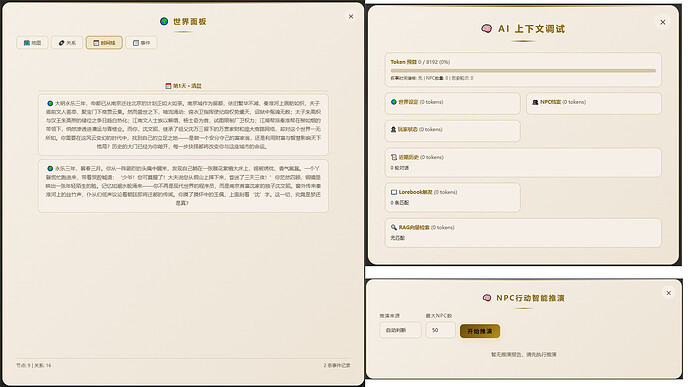Switch to the 关系 relations tab
The image size is (690, 387).
tap(67, 43)
